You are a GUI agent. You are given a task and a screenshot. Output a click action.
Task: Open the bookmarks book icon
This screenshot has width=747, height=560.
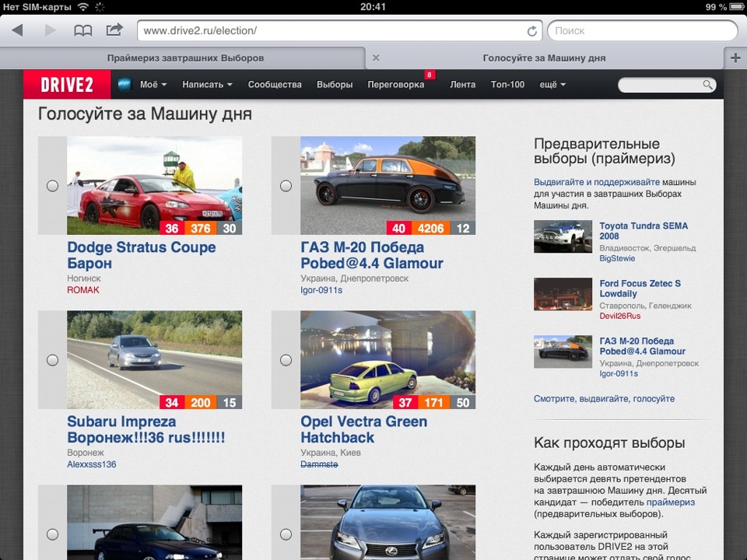(83, 31)
